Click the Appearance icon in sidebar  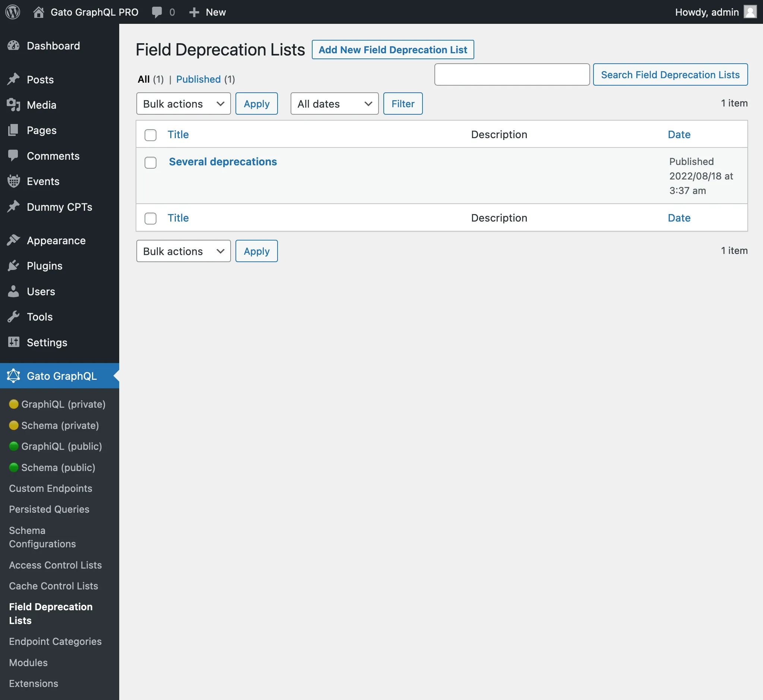tap(13, 240)
